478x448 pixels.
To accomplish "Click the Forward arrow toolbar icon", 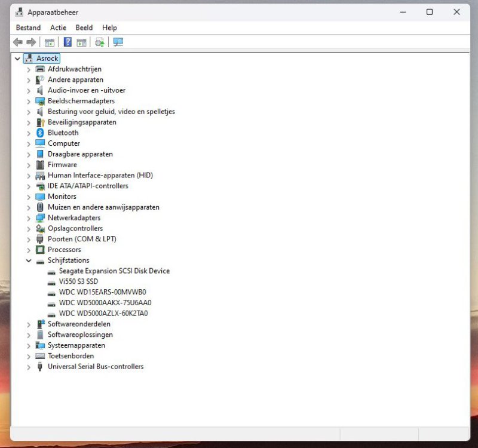I will 31,42.
